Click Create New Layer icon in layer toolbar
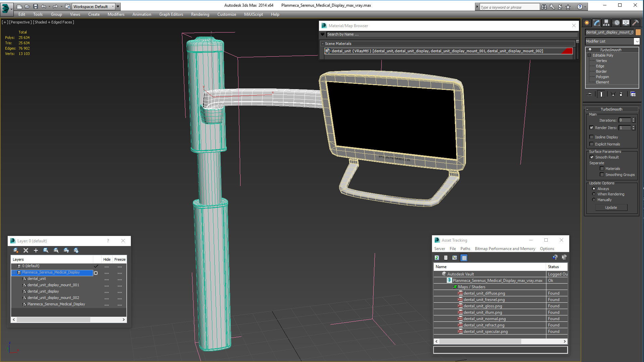This screenshot has width=644, height=362. coord(15,250)
